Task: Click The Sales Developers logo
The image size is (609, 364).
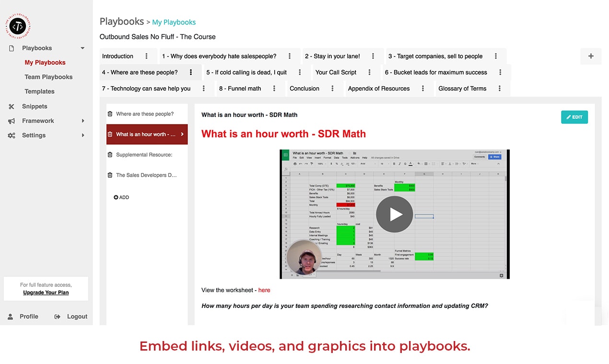Action: tap(18, 26)
